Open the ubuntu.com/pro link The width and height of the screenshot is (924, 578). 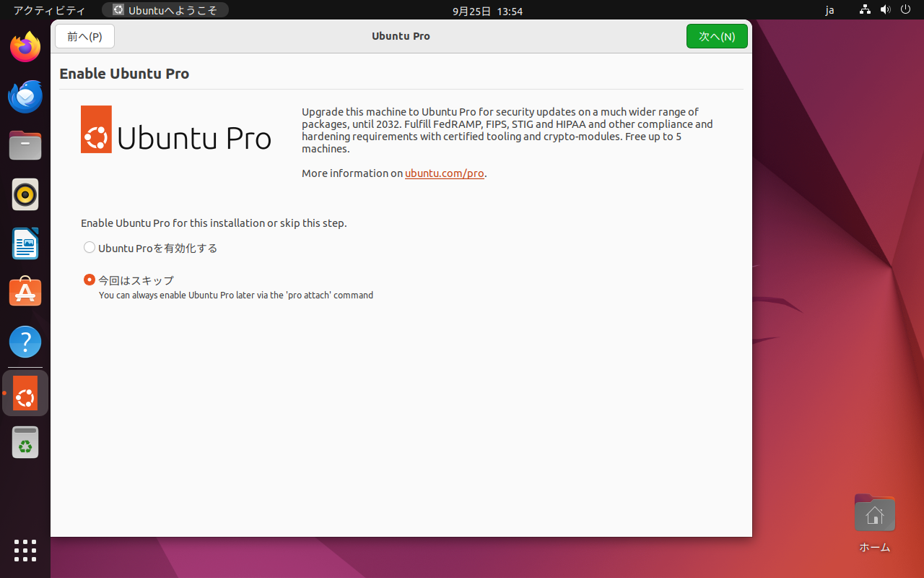pos(444,173)
